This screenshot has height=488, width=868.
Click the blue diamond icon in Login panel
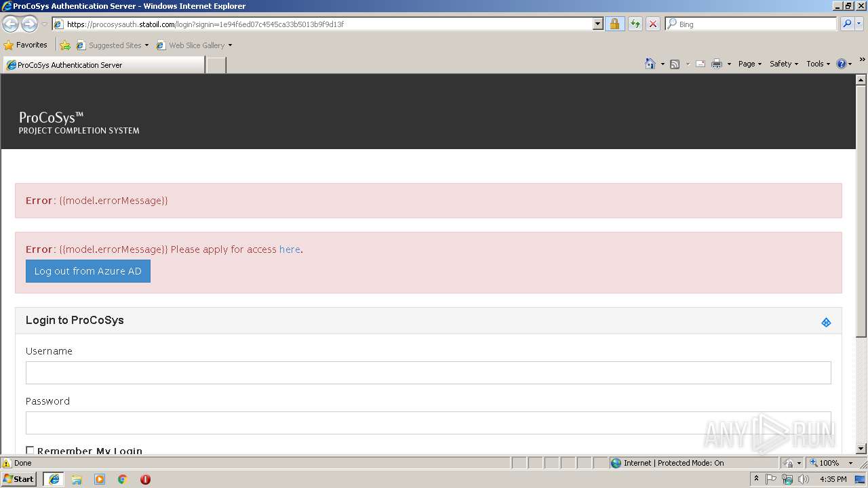tap(826, 323)
